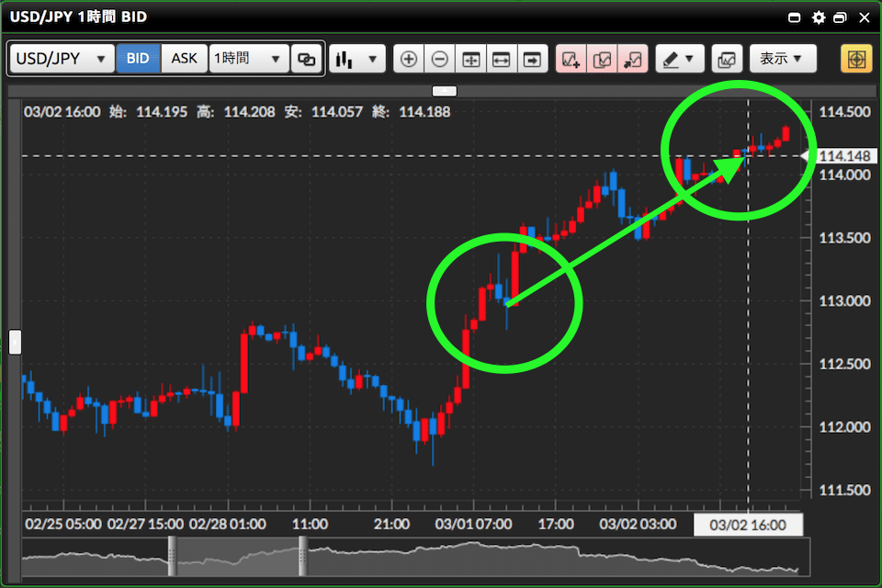Open the USD/JPY currency pair dropdown

(x=62, y=59)
